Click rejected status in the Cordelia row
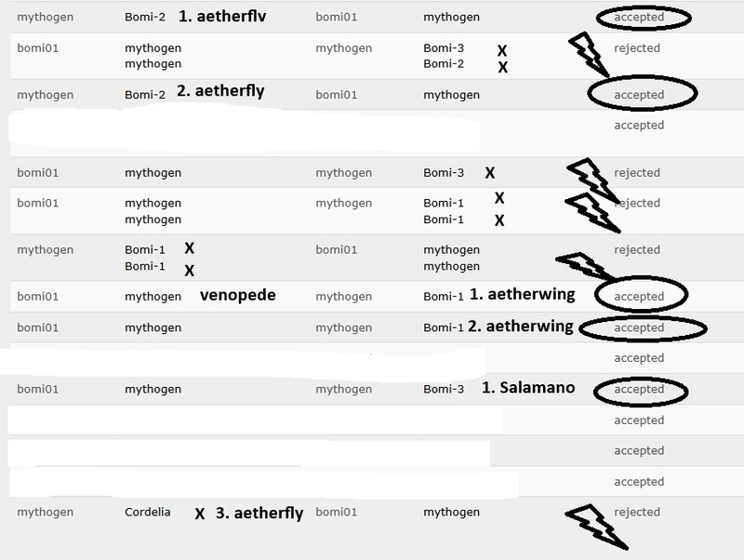The height and width of the screenshot is (560, 744). [x=637, y=513]
